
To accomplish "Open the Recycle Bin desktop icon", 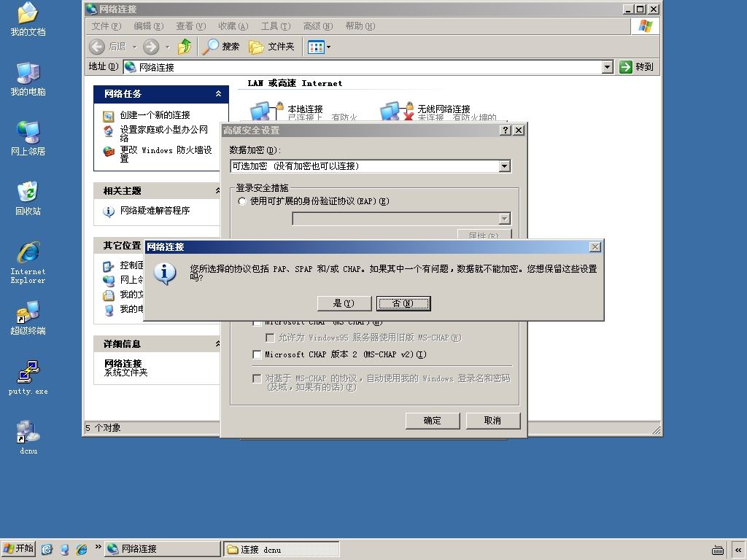I will tap(28, 198).
